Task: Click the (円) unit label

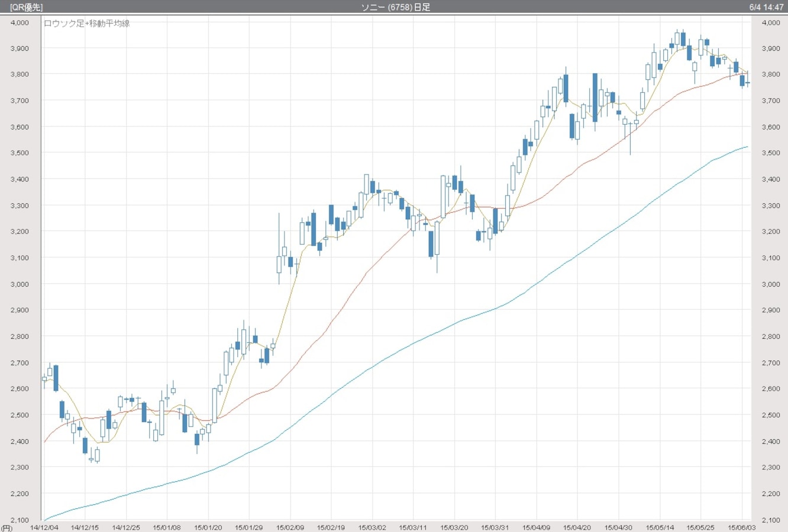Action: coord(7,528)
